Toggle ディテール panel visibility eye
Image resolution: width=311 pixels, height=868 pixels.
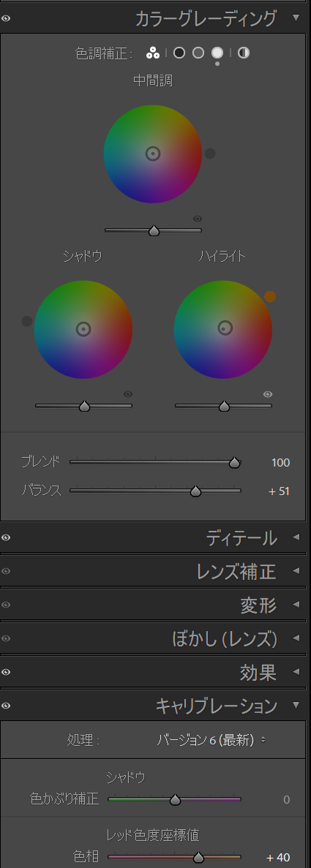click(6, 537)
